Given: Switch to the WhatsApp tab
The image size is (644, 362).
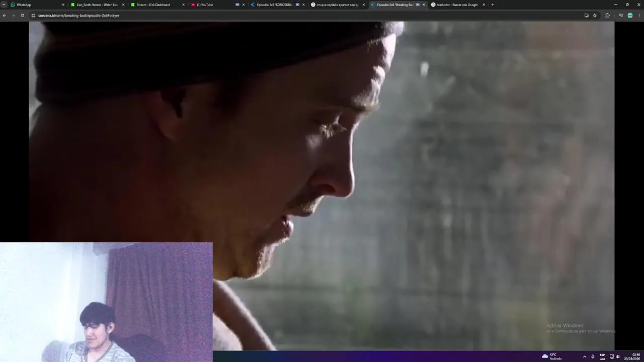Looking at the screenshot, I should (x=38, y=5).
